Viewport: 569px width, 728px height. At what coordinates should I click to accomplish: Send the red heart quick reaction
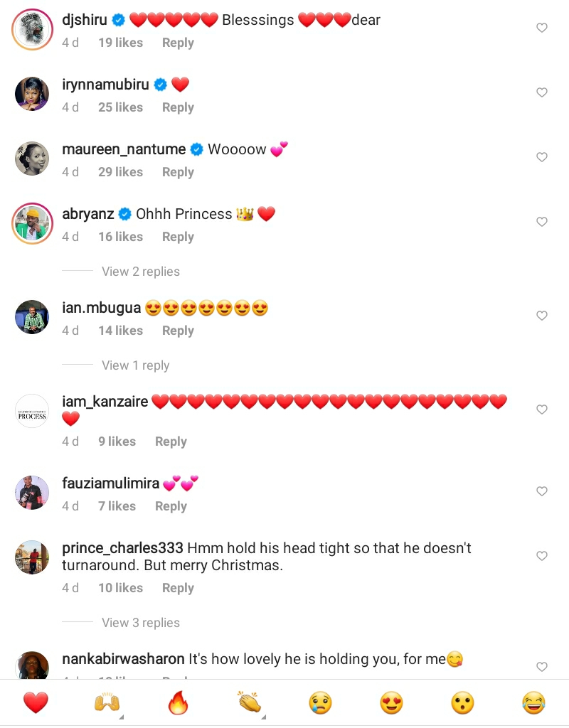coord(36,703)
